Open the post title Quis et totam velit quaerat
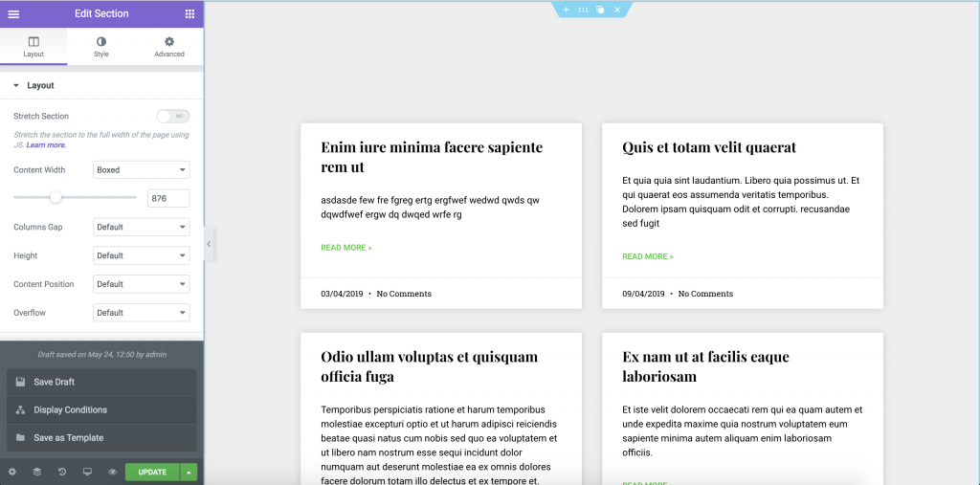 [x=709, y=147]
